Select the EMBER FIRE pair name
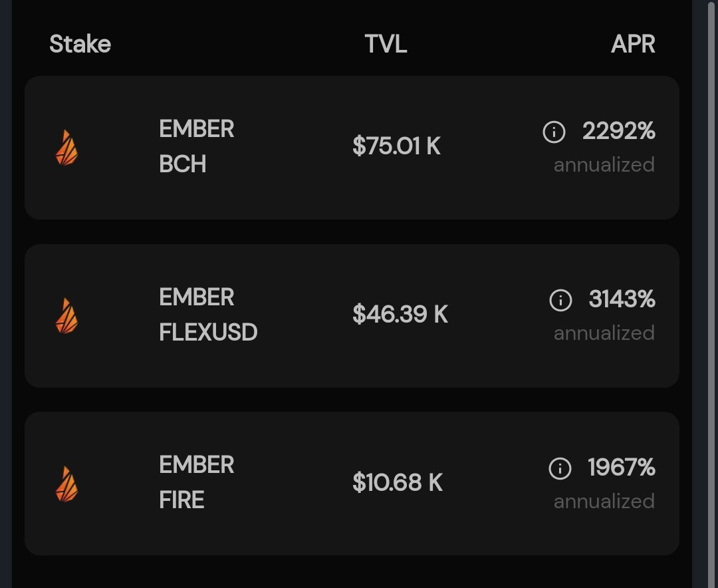Screen dimensions: 718x588 pyautogui.click(x=196, y=482)
